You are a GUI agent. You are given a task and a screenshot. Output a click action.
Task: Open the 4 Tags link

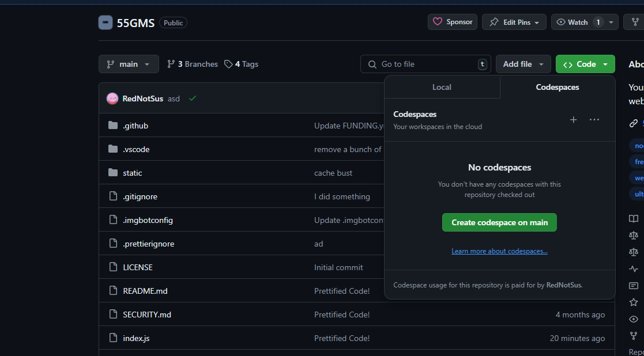(241, 64)
